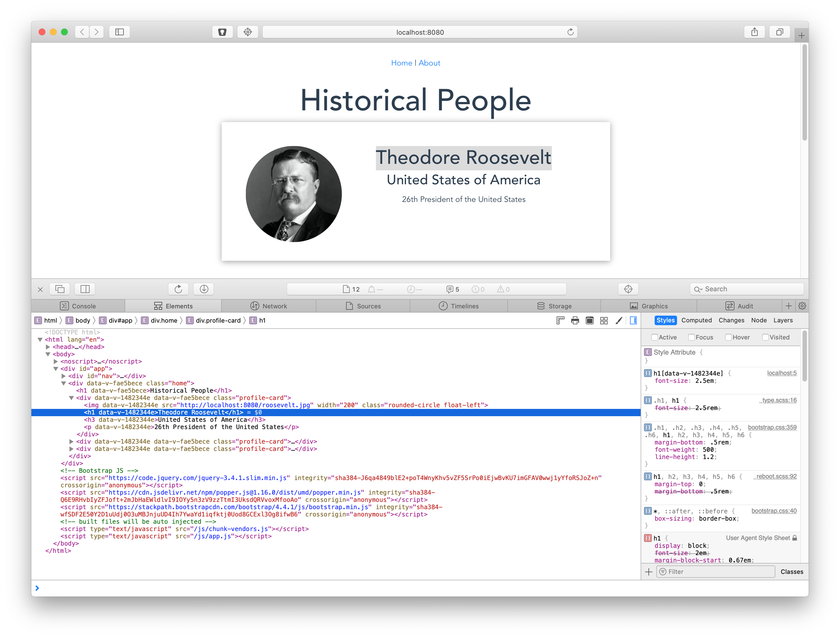Screen dimensions: 840x638
Task: Click the element selection crosshair icon
Action: [x=628, y=289]
